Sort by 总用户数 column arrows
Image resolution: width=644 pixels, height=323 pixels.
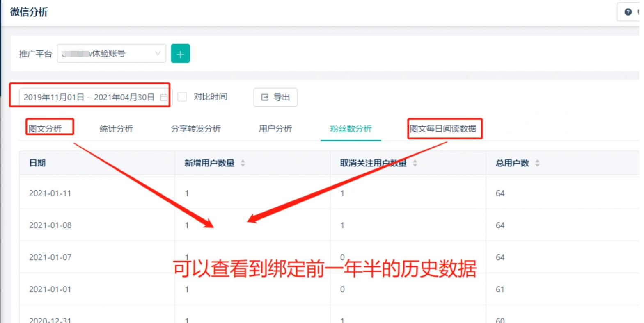click(537, 163)
